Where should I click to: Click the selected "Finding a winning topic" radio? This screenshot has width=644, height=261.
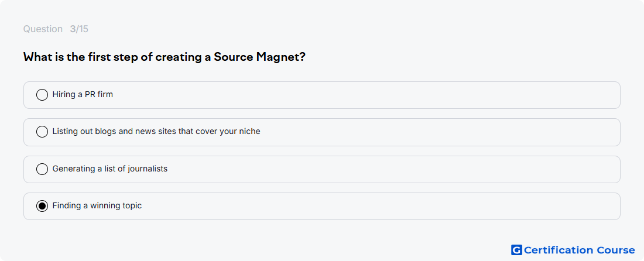point(42,206)
